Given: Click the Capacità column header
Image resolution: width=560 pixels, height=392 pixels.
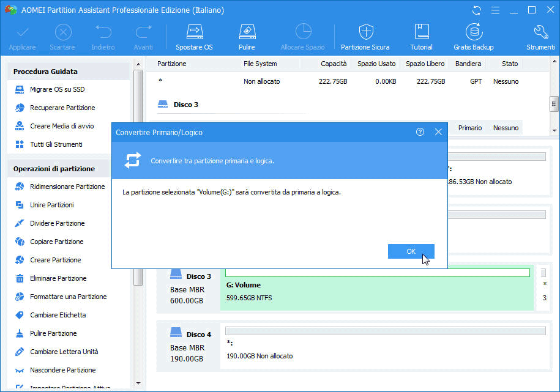Looking at the screenshot, I should pos(333,64).
